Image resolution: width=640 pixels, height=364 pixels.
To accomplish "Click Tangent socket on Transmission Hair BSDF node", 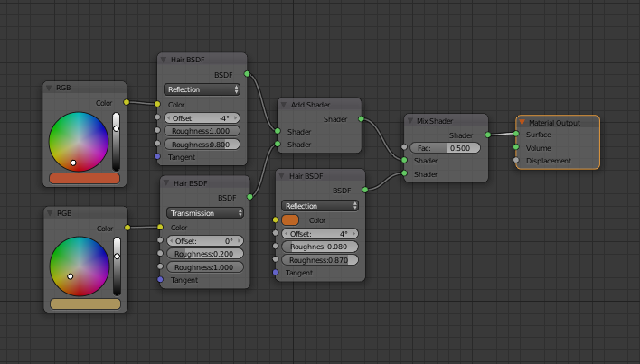I will coord(160,280).
